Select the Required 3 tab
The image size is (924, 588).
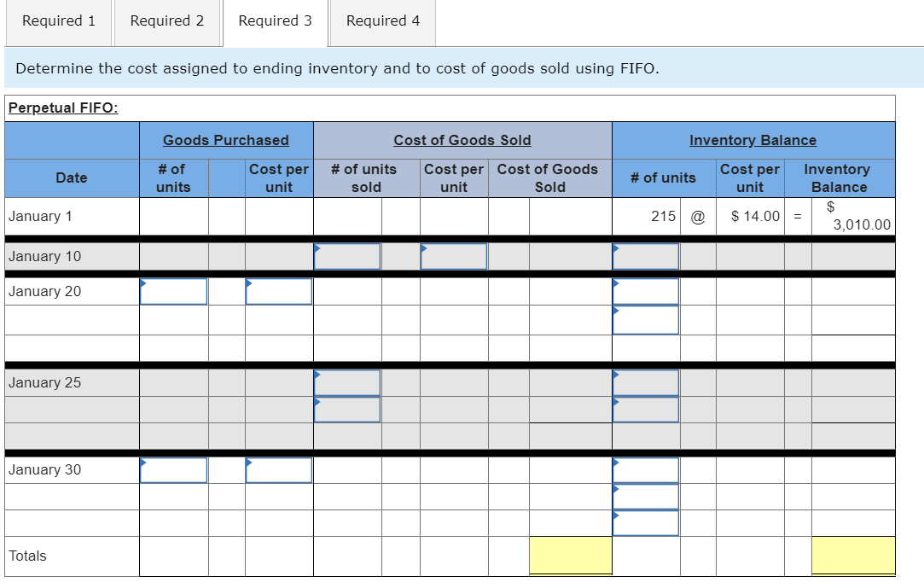[276, 21]
